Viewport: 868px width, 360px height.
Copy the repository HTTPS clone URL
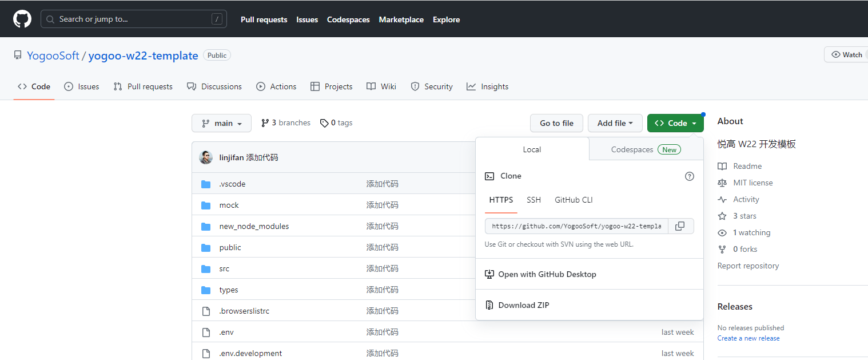pos(680,226)
